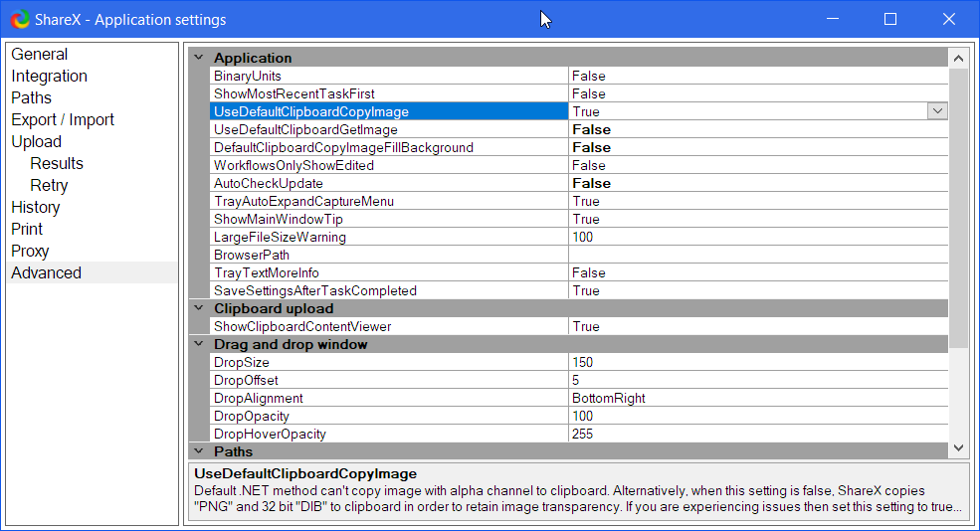Select the ShowClipboardContentViewer property

coord(389,326)
